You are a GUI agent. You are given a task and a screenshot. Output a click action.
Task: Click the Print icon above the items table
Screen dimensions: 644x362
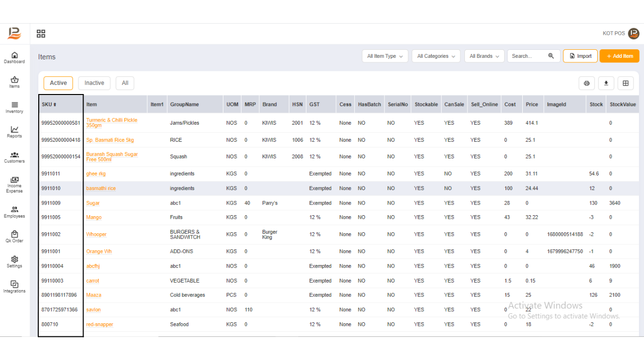tap(587, 83)
